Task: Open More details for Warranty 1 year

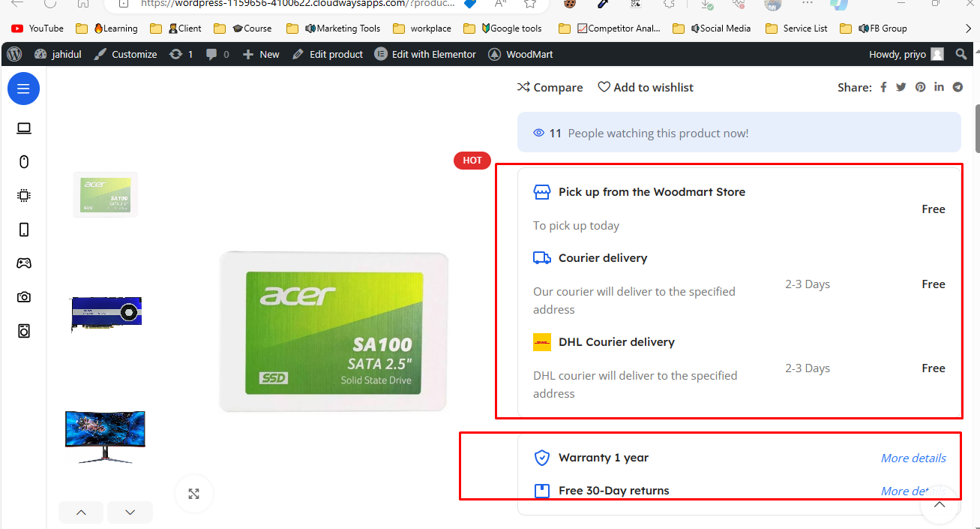Action: (x=913, y=458)
